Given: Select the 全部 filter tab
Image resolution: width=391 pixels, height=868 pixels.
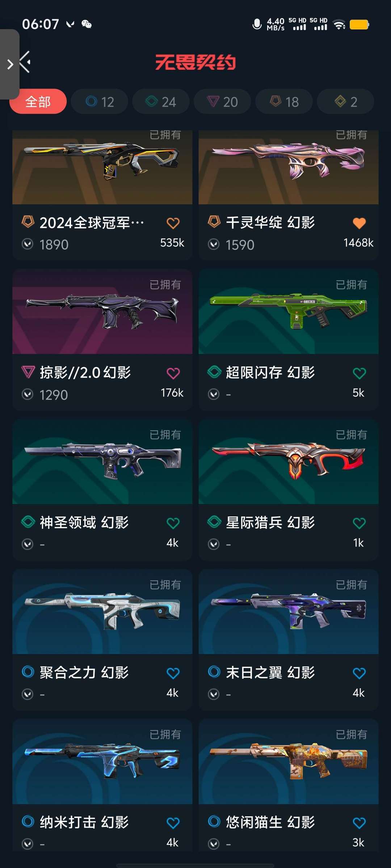Looking at the screenshot, I should tap(38, 102).
